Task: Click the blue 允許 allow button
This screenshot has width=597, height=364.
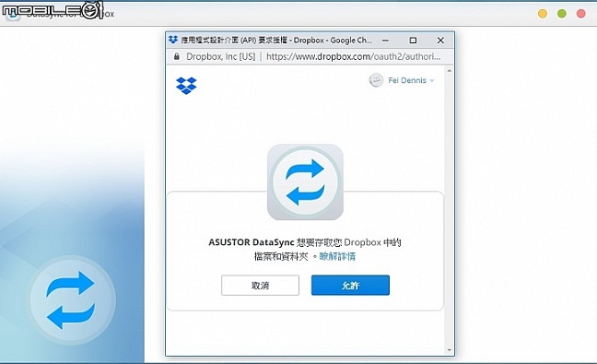Action: 350,285
